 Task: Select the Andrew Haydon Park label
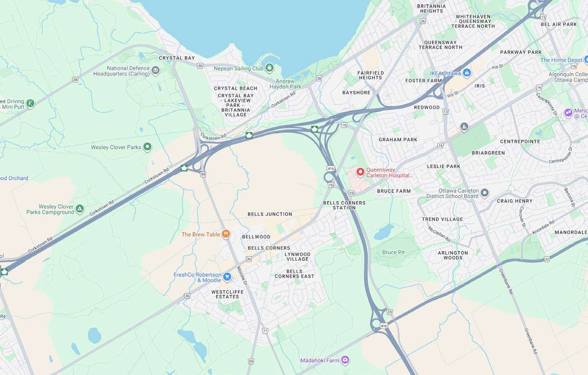[x=285, y=84]
